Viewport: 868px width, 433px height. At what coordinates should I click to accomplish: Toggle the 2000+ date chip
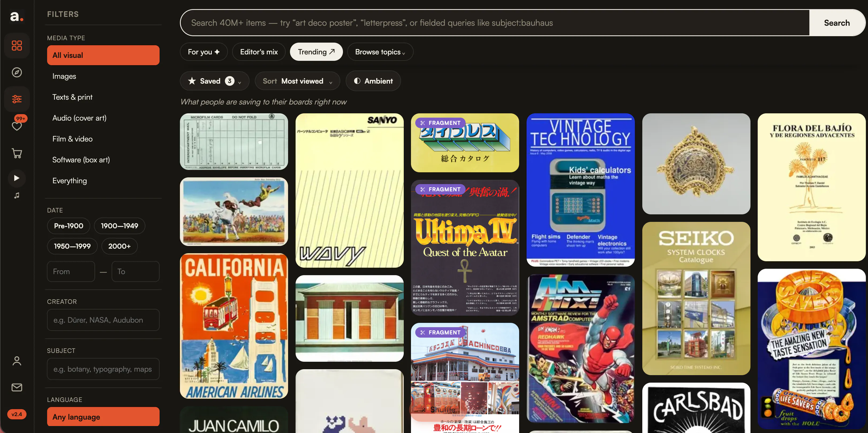(x=120, y=246)
